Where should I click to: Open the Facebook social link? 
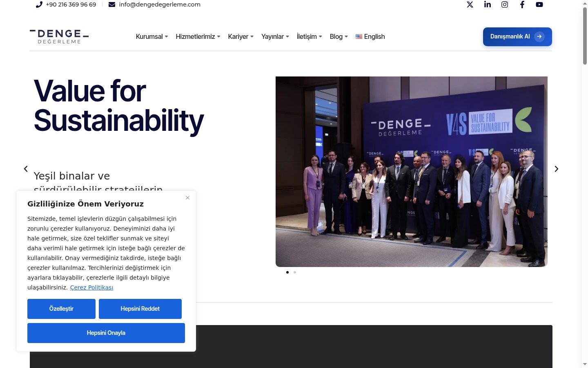[522, 4]
